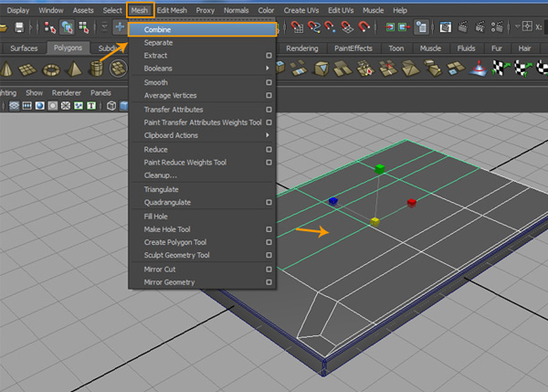Select by component type mode icon
548x392 pixels.
point(84,27)
